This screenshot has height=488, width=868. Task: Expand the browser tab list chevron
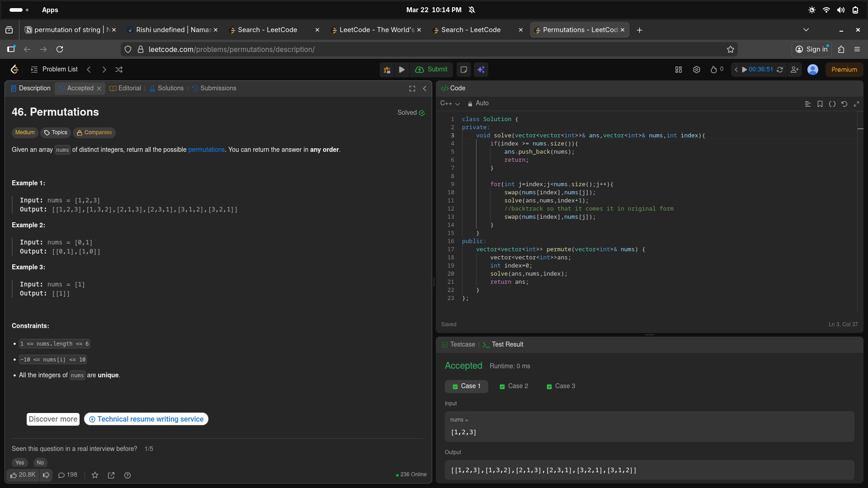click(x=806, y=30)
